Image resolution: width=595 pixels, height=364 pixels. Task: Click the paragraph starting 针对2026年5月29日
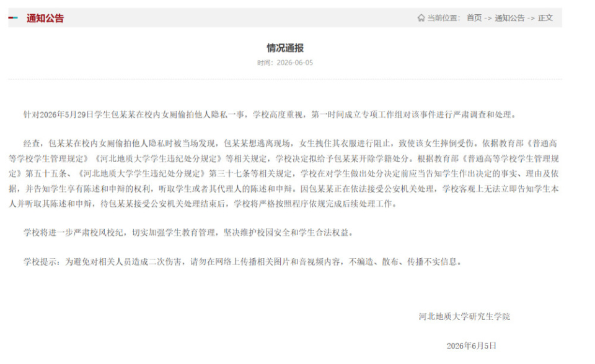[x=270, y=115]
